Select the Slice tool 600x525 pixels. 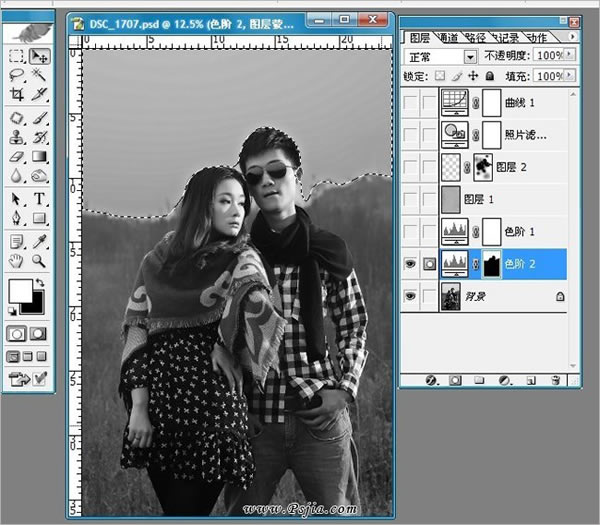pyautogui.click(x=39, y=94)
